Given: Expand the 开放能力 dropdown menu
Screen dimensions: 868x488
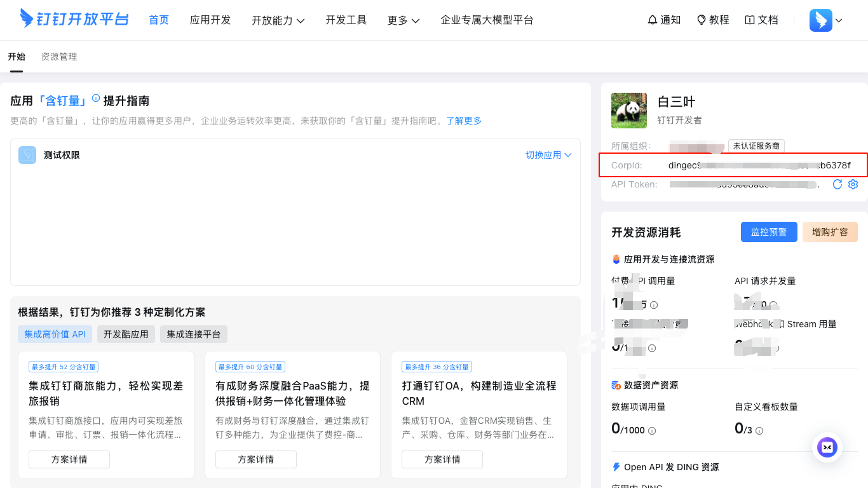Looking at the screenshot, I should click(x=278, y=20).
